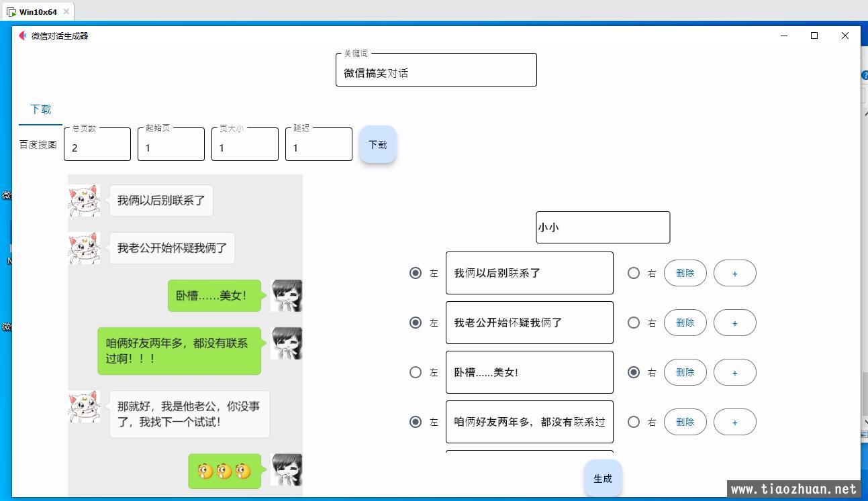Click the 微信对话生成器 app logo icon
The image size is (868, 501).
(23, 36)
